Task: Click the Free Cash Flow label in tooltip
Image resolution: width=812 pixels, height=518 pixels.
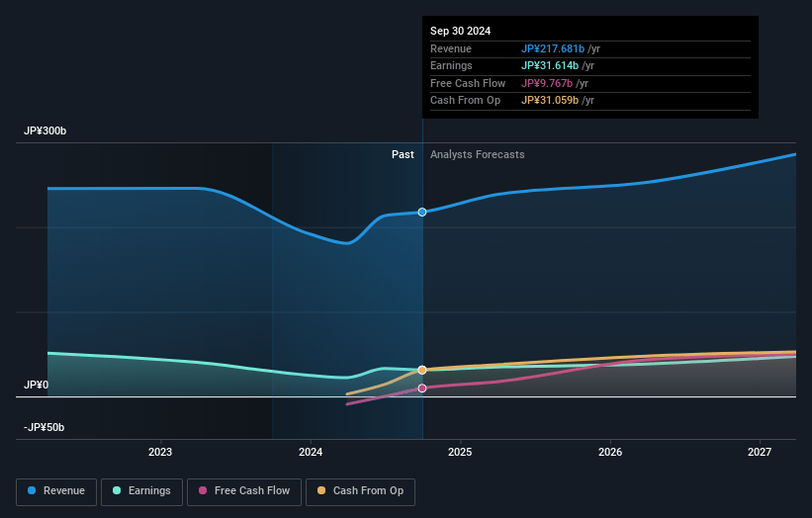Action: click(x=468, y=83)
